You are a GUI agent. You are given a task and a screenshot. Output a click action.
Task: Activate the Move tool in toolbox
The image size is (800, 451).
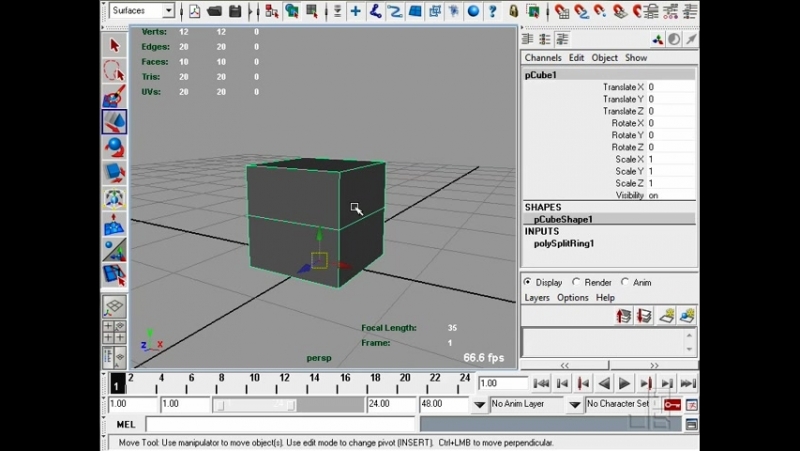pos(114,121)
